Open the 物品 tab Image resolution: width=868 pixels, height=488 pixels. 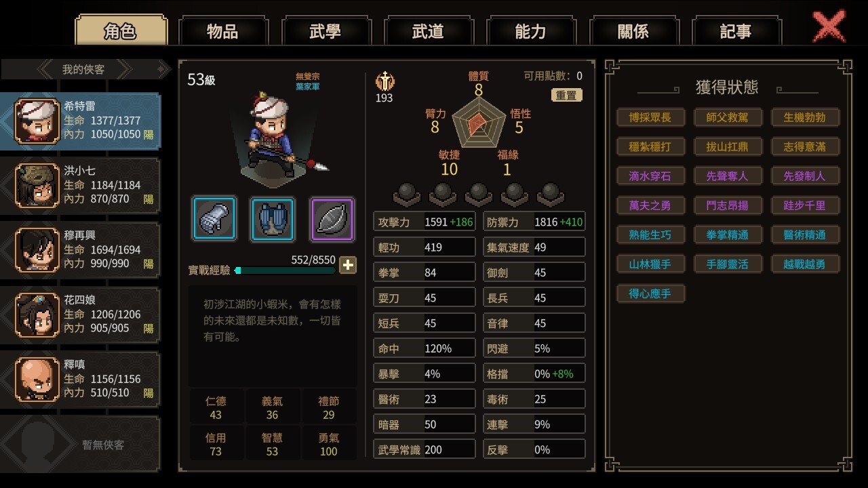[223, 31]
